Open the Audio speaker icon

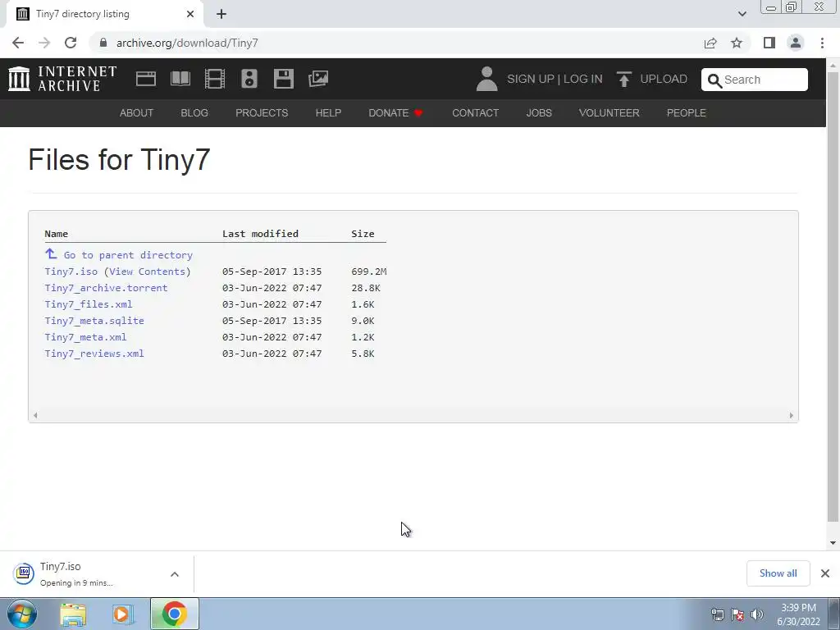249,79
